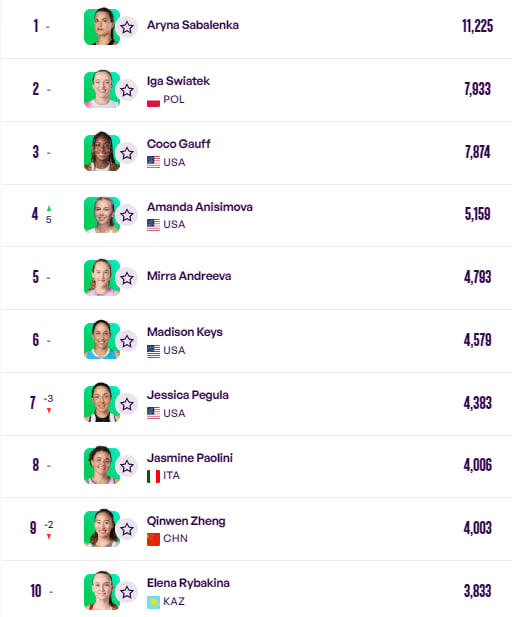This screenshot has width=512, height=617.
Task: Click Madison Keys favorite star icon
Action: coord(127,342)
